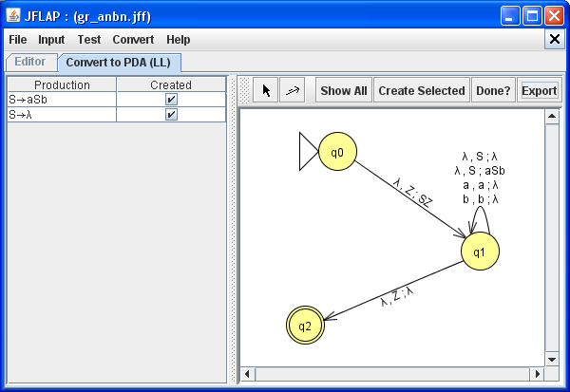
Task: Click final state q2 in the automaton
Action: click(305, 326)
